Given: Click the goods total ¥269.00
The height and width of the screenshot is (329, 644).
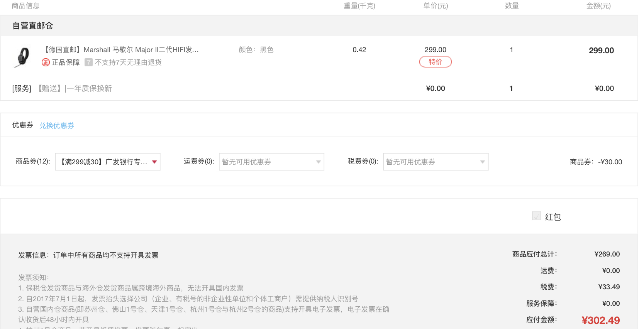Looking at the screenshot, I should (x=607, y=254).
